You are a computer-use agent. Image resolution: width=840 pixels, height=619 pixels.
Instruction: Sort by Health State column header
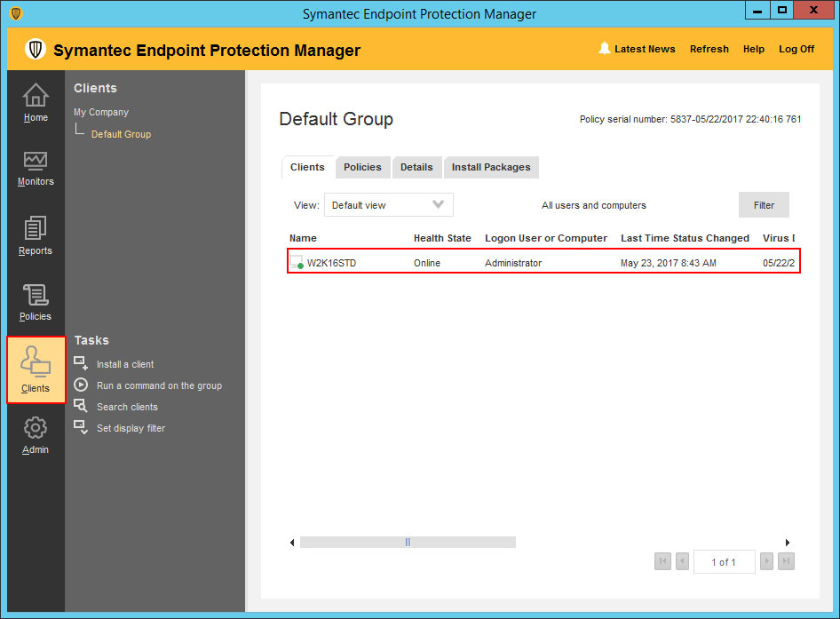click(x=442, y=238)
